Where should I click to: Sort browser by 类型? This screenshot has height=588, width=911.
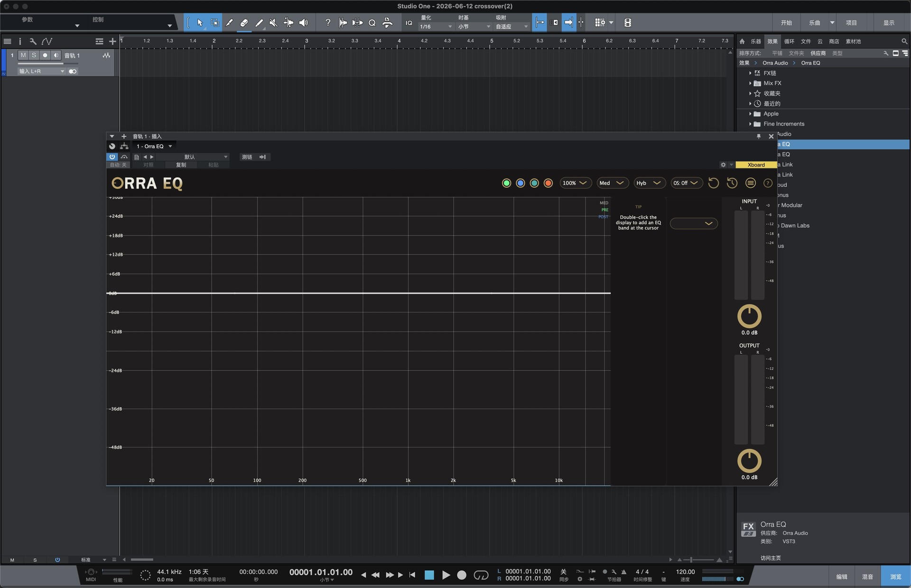tap(837, 53)
